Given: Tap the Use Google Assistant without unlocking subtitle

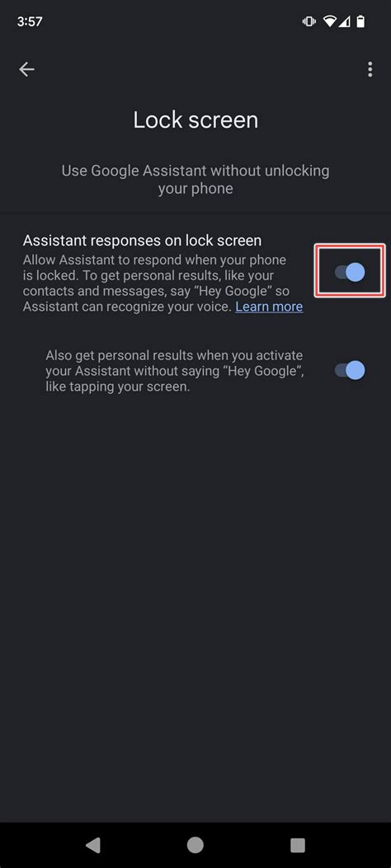Looking at the screenshot, I should 195,180.
